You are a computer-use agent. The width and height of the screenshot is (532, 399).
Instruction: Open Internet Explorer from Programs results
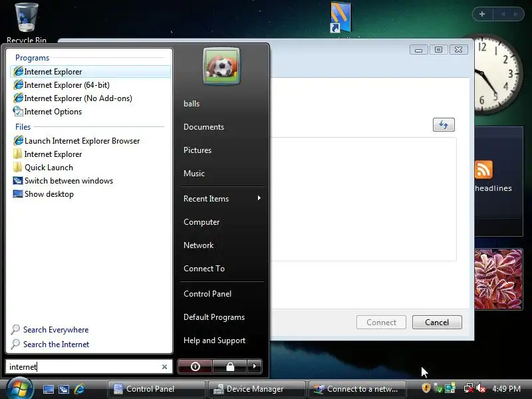click(x=90, y=72)
